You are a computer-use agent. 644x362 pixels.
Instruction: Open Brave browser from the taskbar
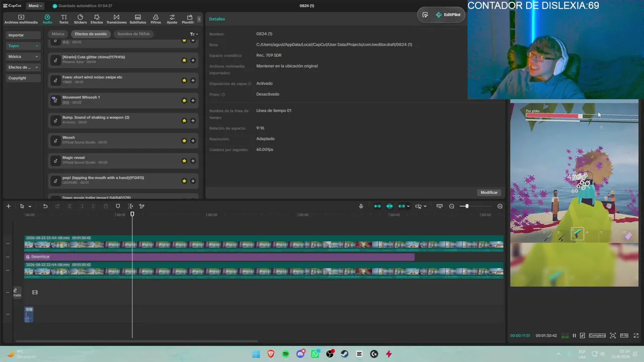click(x=271, y=354)
